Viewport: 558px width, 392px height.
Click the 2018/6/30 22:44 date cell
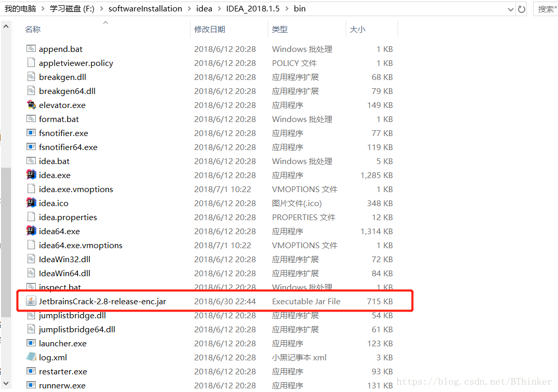click(225, 301)
